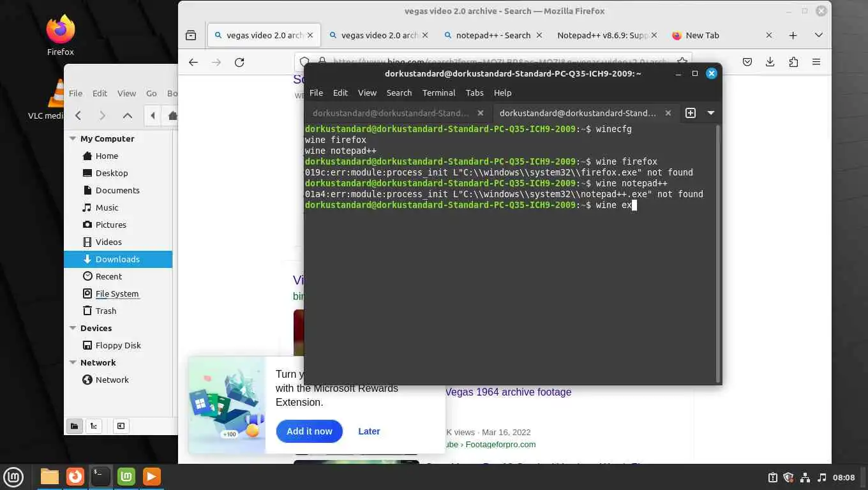Open the network tray icon

(x=805, y=477)
